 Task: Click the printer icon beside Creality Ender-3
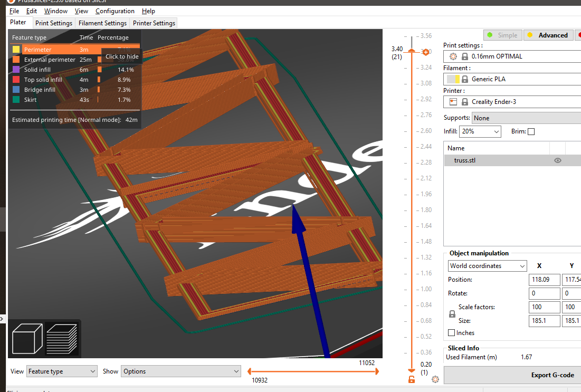click(453, 101)
